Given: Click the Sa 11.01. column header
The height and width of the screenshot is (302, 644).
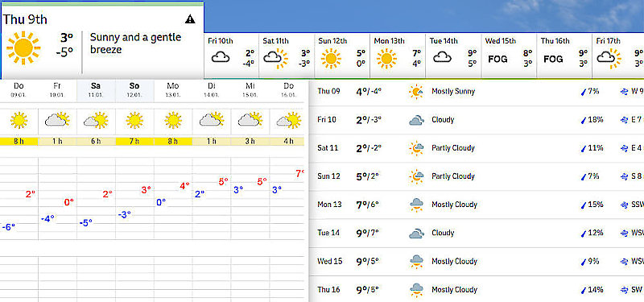Looking at the screenshot, I should tap(96, 90).
